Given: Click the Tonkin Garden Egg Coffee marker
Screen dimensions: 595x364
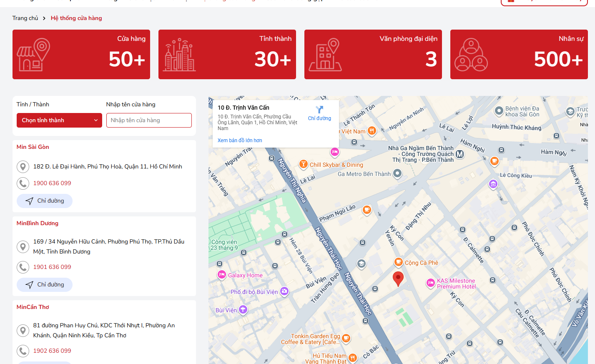Looking at the screenshot, I should [346, 338].
